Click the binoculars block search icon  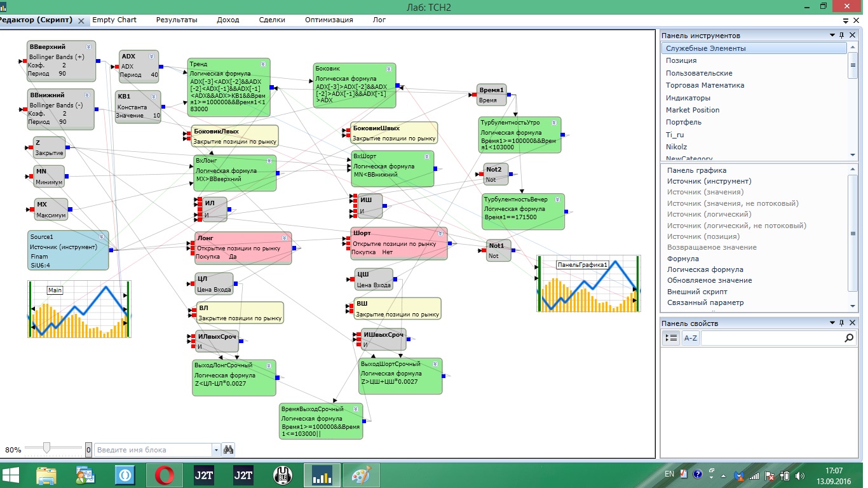click(229, 450)
